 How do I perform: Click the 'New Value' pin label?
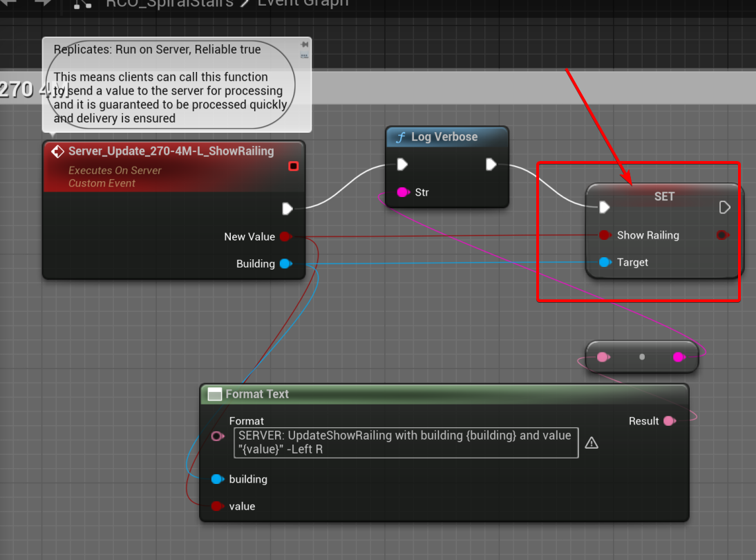(x=249, y=237)
